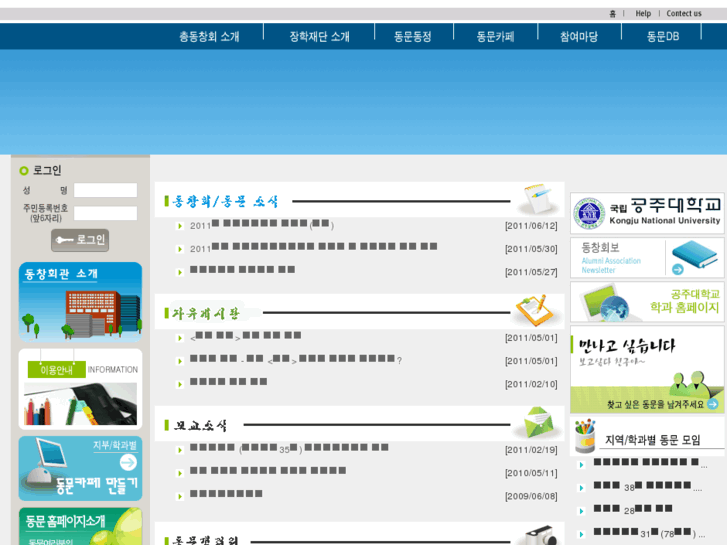The height and width of the screenshot is (545, 727).
Task: Open the news post dated 2011/06/12
Action: (x=261, y=225)
